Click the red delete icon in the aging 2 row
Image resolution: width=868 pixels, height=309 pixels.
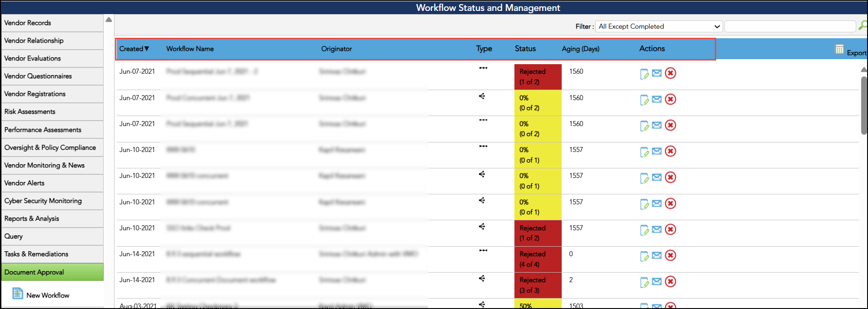(670, 282)
